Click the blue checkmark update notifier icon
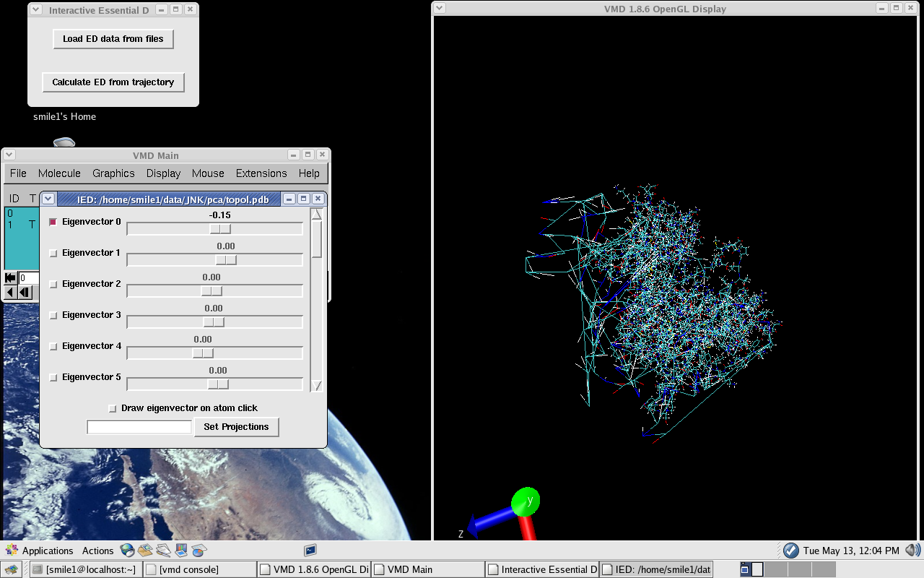Viewport: 924px width, 578px height. [x=790, y=551]
